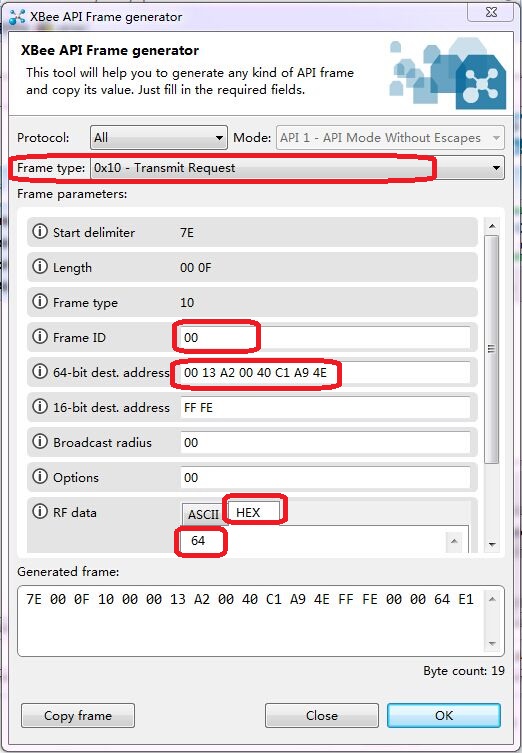
Task: Click info icon next to Options
Action: [x=40, y=477]
